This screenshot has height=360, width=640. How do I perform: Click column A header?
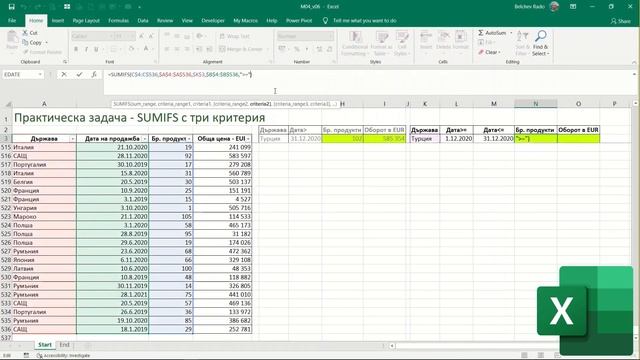44,104
